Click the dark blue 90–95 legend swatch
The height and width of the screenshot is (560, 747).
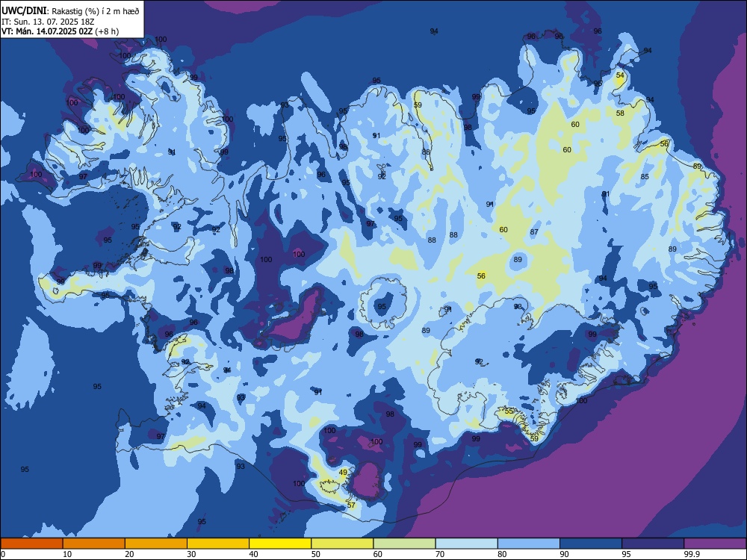[x=591, y=544]
